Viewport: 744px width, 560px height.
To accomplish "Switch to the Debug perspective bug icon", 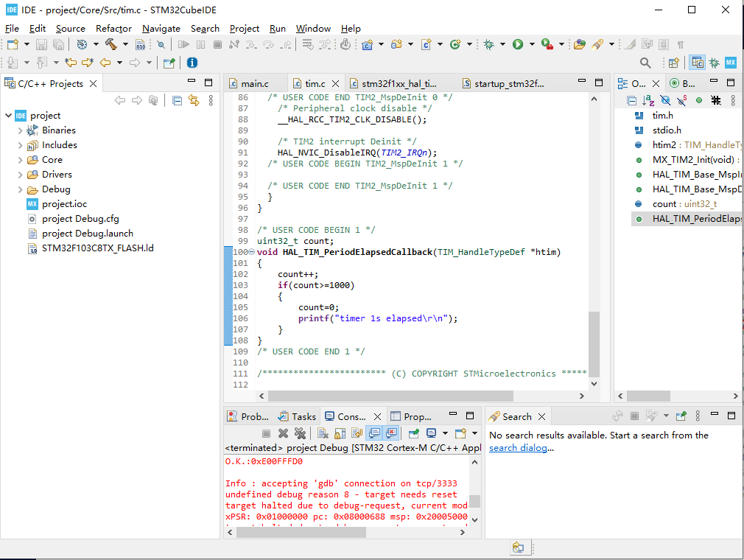I will point(714,63).
